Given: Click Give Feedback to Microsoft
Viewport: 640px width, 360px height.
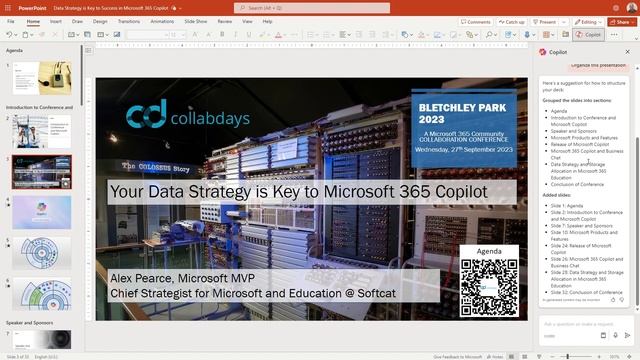Looking at the screenshot, I should (x=458, y=357).
